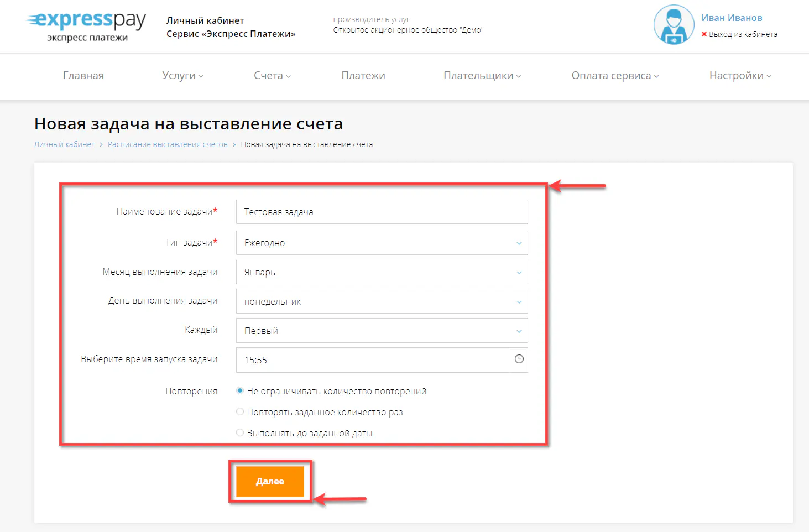Select 'Повторять заданное количество раз' option
809x532 pixels.
pos(239,411)
